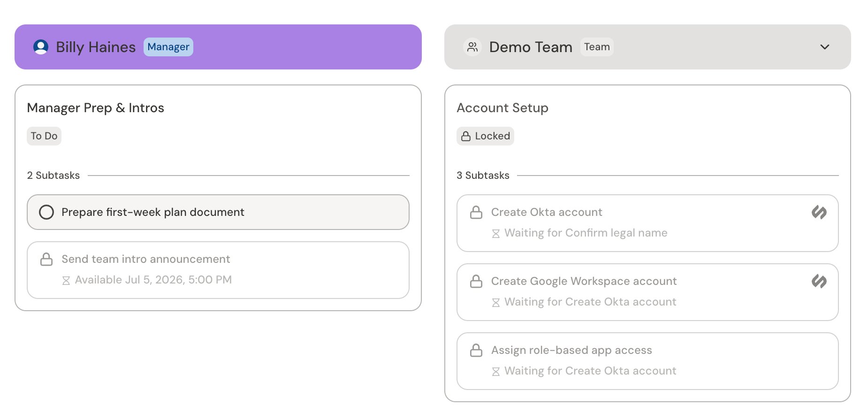Click hourglass icon beside Available Jul 5, 2026
Image resolution: width=868 pixels, height=413 pixels.
pyautogui.click(x=66, y=280)
